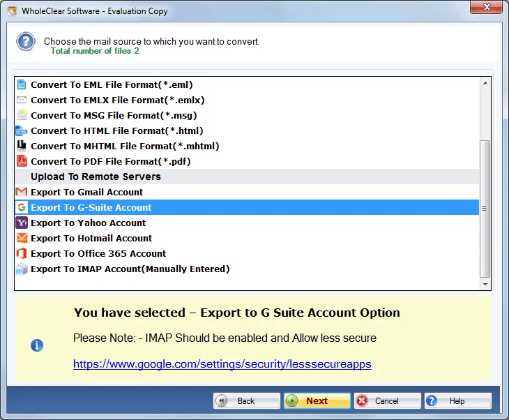Click the scrollbar up arrow
509x420 pixels.
coord(485,83)
